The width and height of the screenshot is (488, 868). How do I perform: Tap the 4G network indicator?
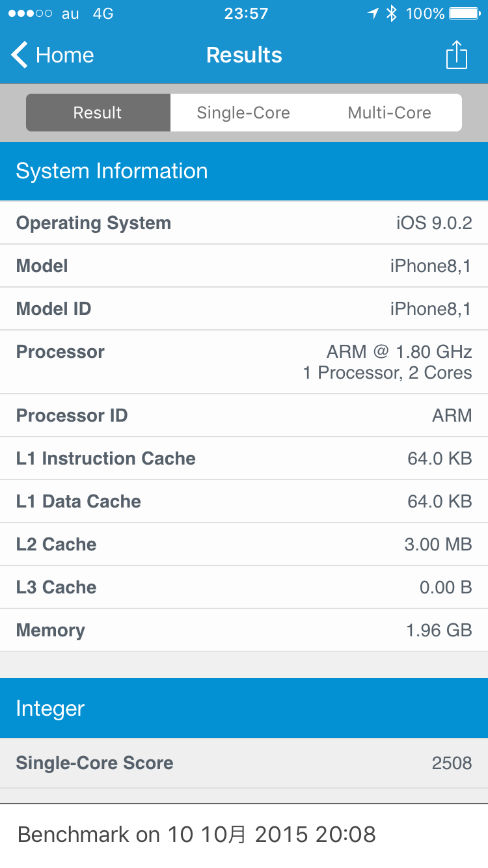point(103,14)
